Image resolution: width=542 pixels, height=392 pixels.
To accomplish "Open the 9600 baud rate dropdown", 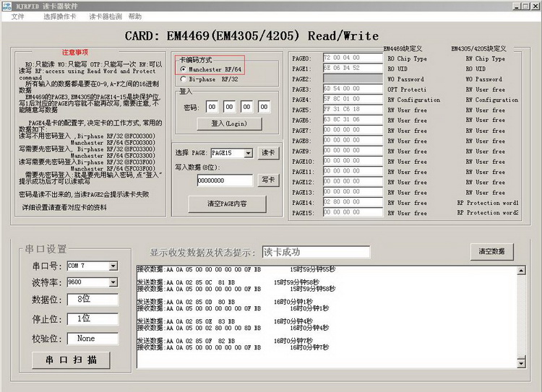I will click(113, 282).
